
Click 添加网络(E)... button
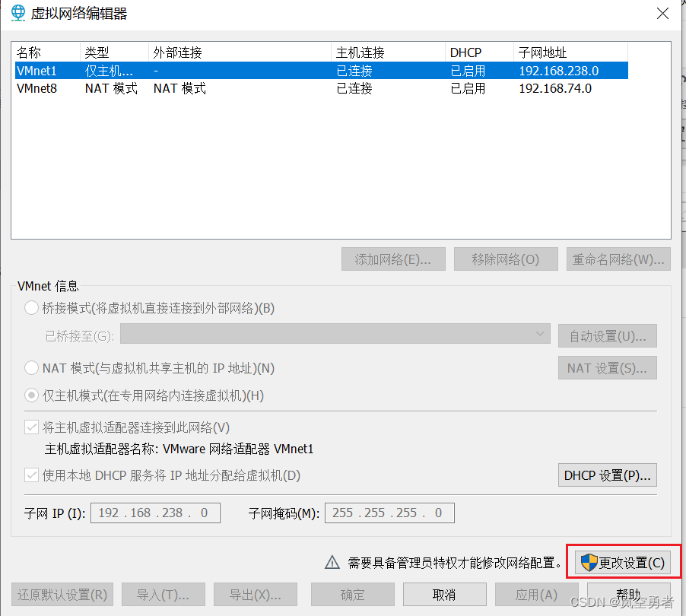point(393,259)
